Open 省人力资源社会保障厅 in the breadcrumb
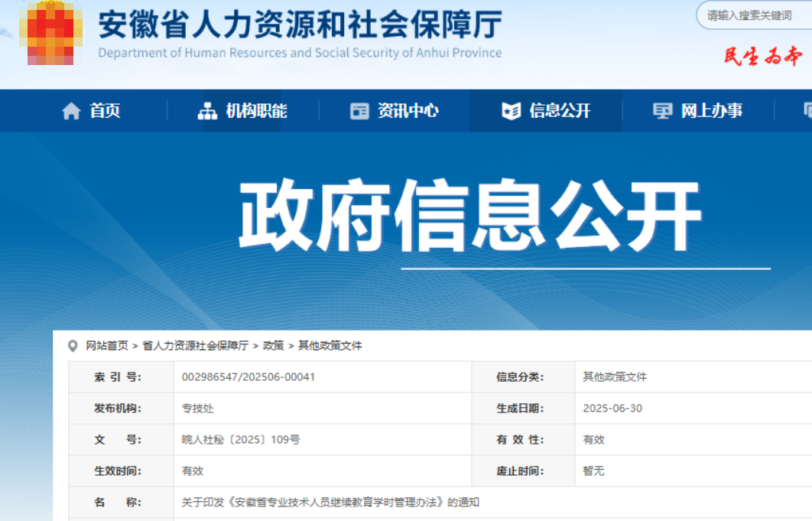Image resolution: width=812 pixels, height=521 pixels. click(196, 346)
